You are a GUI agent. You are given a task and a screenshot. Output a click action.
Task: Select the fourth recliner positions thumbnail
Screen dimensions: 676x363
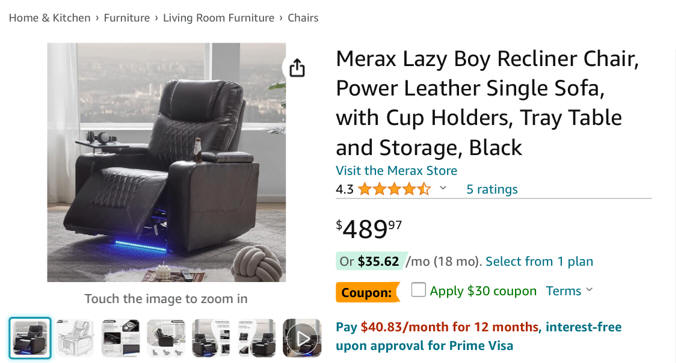click(166, 338)
